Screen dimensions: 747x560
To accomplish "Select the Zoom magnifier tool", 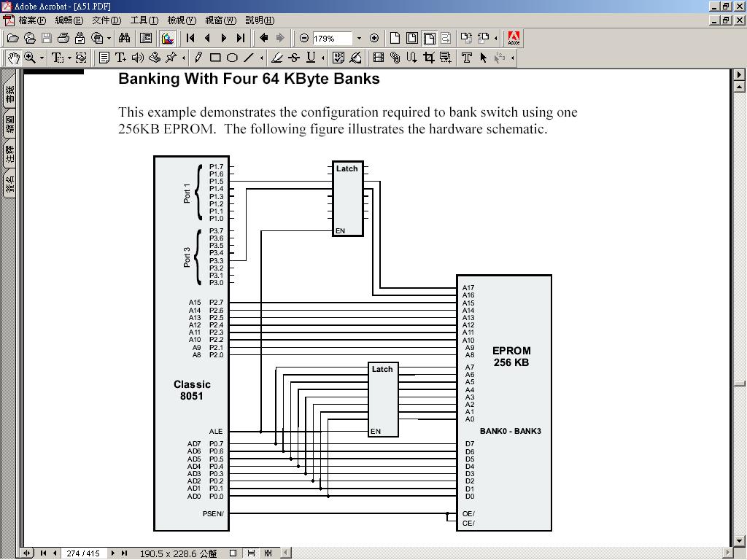I will [x=29, y=58].
